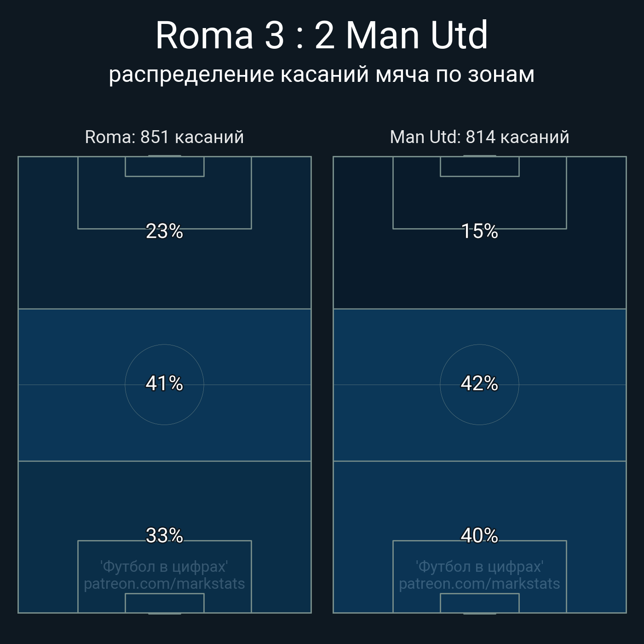644x644 pixels.
Task: Open patreon.com/markstats link on Man Utd pitch
Action: [x=479, y=584]
